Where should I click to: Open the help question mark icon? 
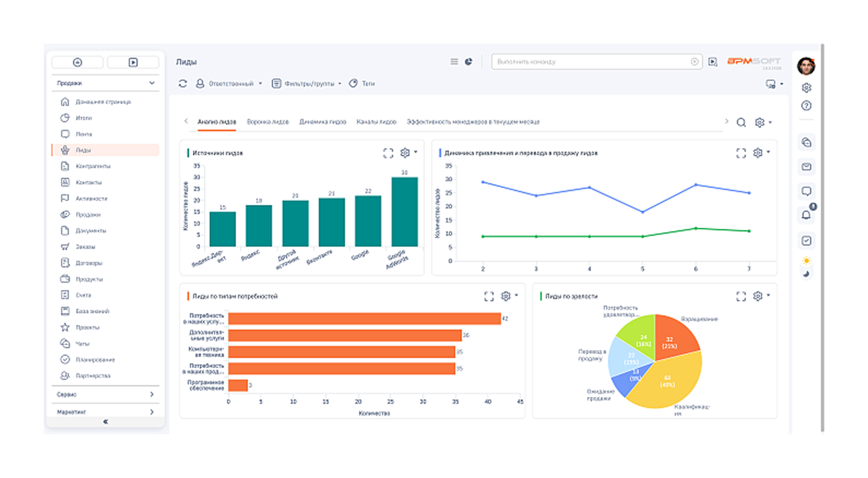click(806, 106)
